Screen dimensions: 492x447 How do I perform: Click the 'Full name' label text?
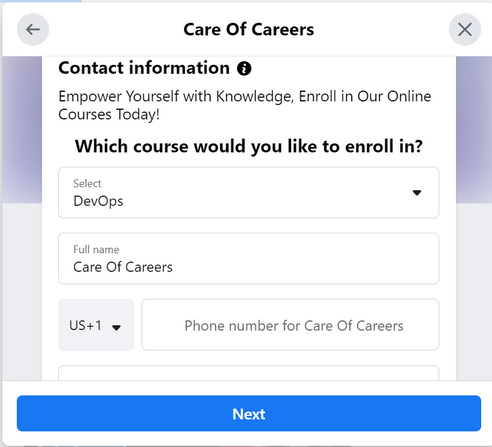pos(96,250)
